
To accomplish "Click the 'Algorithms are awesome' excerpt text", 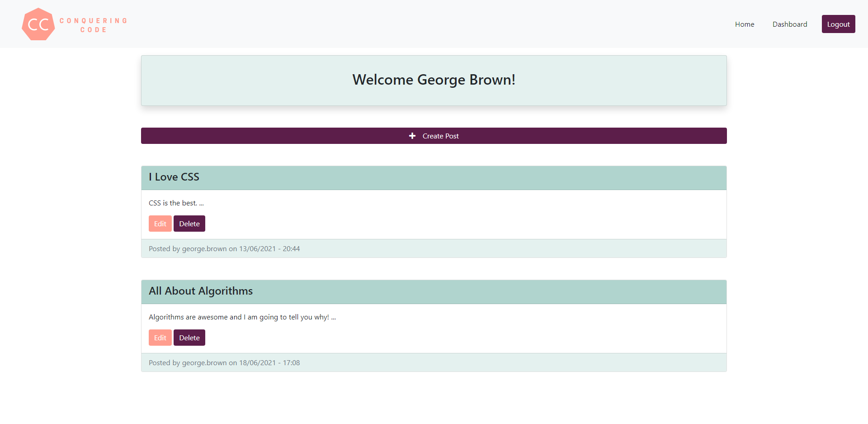I will click(242, 317).
